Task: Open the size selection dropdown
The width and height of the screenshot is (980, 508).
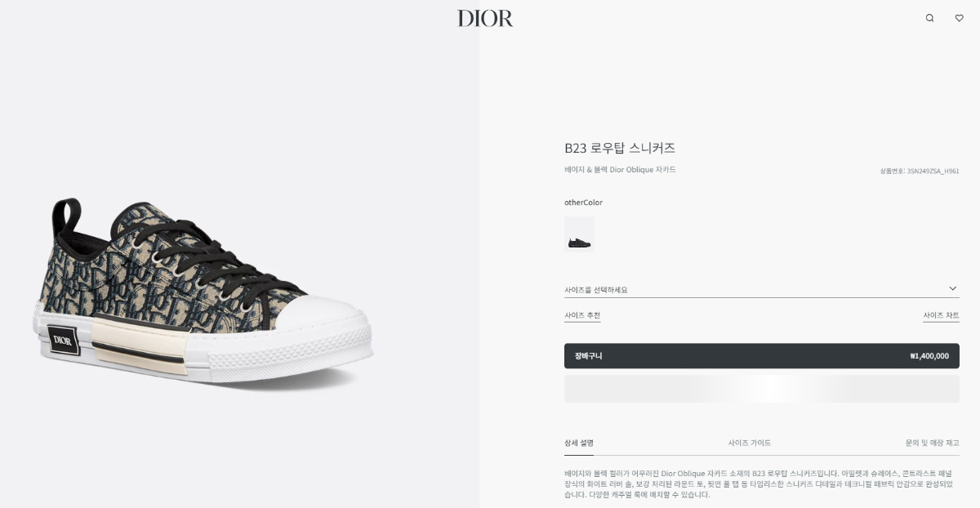Action: pyautogui.click(x=761, y=289)
